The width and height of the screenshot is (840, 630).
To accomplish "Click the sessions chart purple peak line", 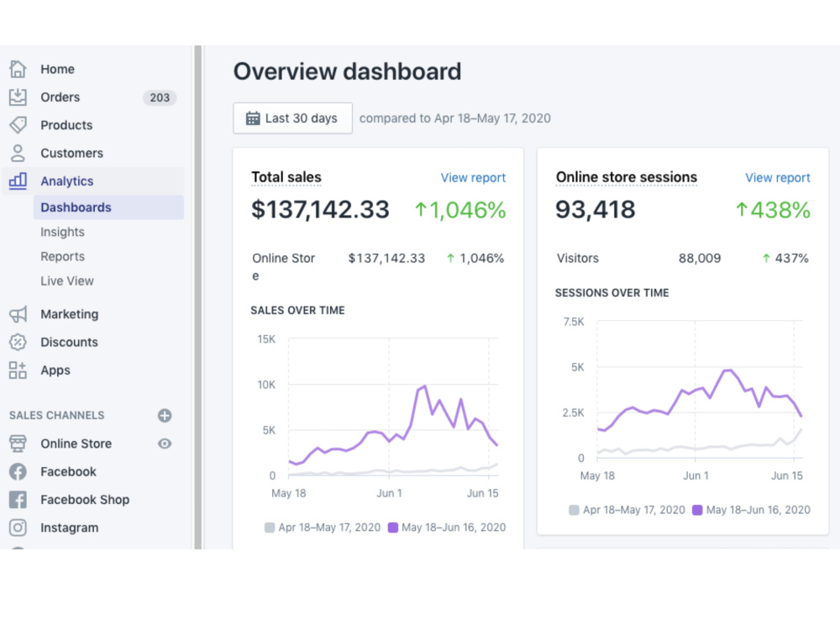I will pos(727,370).
